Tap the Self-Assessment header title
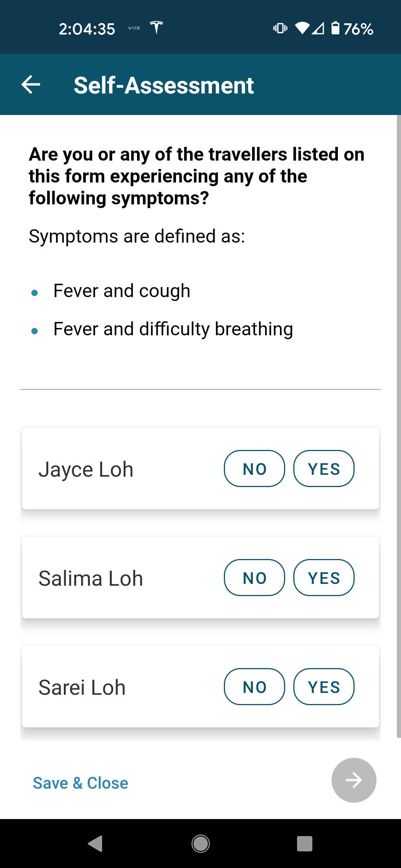401x868 pixels. [164, 85]
